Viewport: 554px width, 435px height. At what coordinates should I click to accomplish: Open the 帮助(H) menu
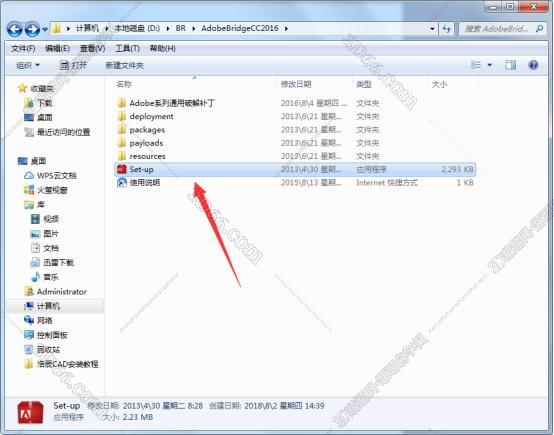pyautogui.click(x=162, y=48)
